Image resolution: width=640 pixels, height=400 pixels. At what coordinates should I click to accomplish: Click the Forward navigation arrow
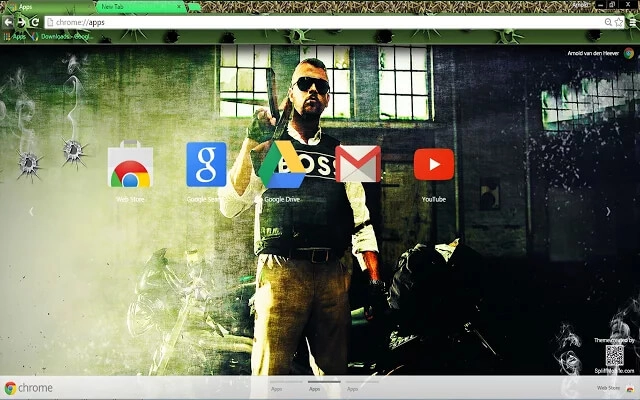pyautogui.click(x=22, y=22)
